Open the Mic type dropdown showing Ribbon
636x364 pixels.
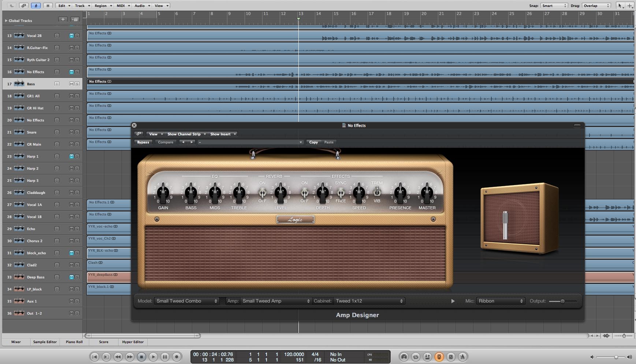point(501,301)
